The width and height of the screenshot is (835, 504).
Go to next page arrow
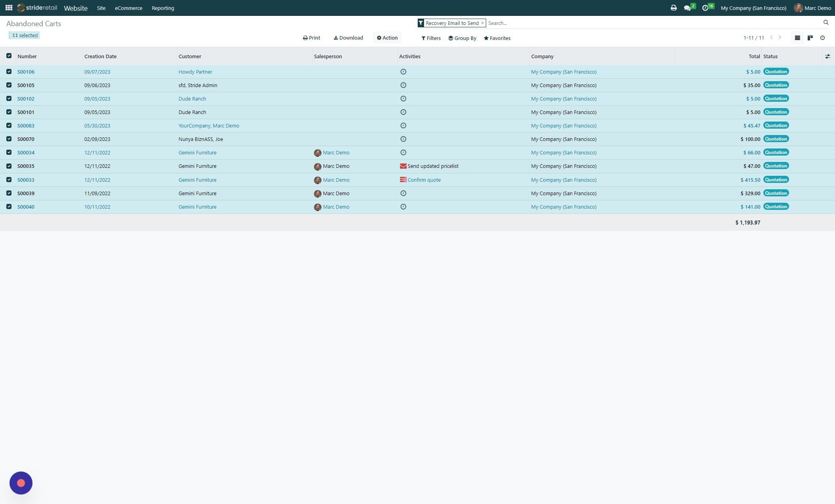click(x=780, y=38)
